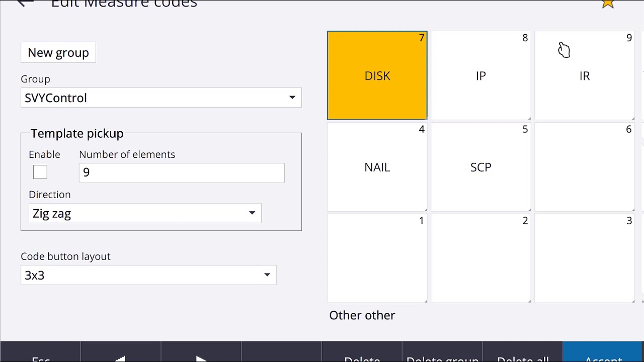Viewport: 644px width, 362px height.
Task: Open the Direction dropdown Zig zag
Action: tap(145, 213)
